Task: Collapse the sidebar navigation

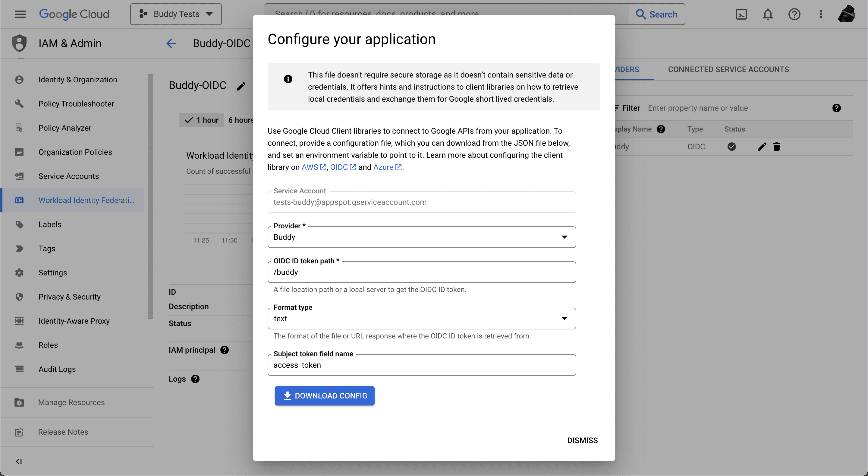Action: click(19, 461)
